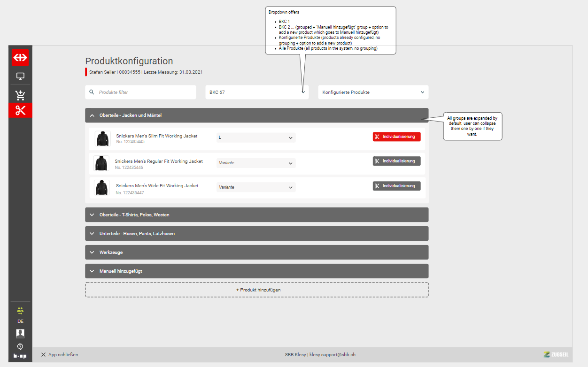Expand the Werkzeuge section
This screenshot has width=588, height=367.
coord(256,252)
